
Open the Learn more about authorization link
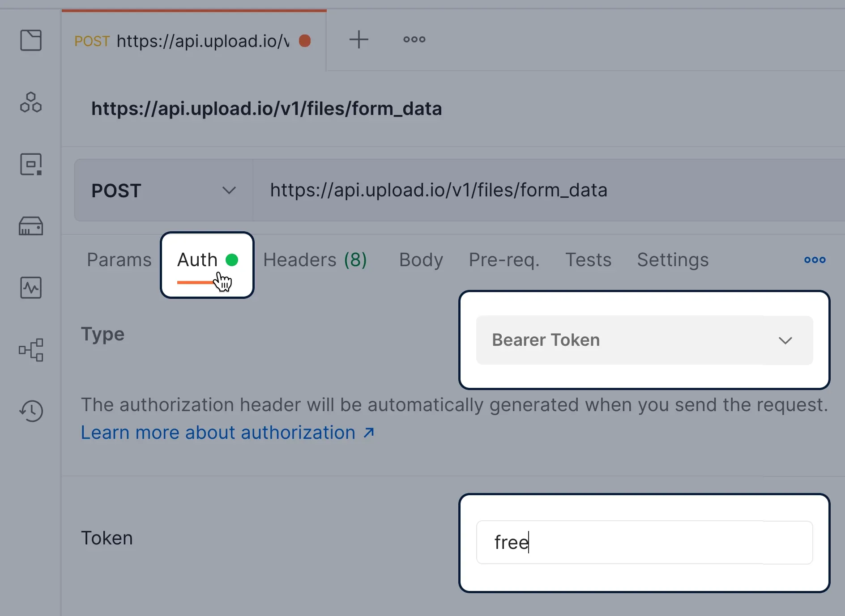click(x=227, y=433)
